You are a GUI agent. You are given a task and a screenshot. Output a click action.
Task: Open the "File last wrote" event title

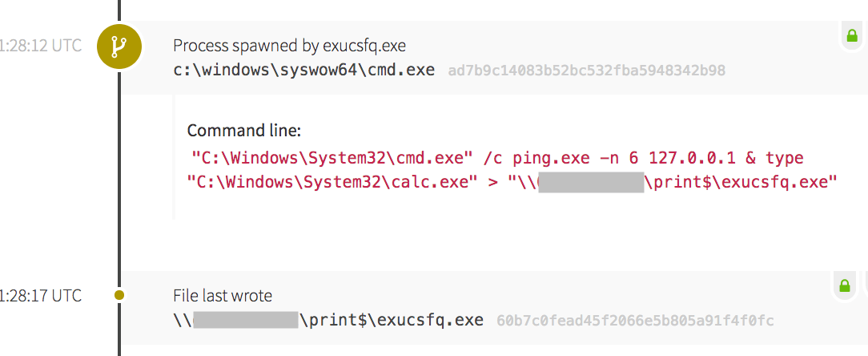223,296
